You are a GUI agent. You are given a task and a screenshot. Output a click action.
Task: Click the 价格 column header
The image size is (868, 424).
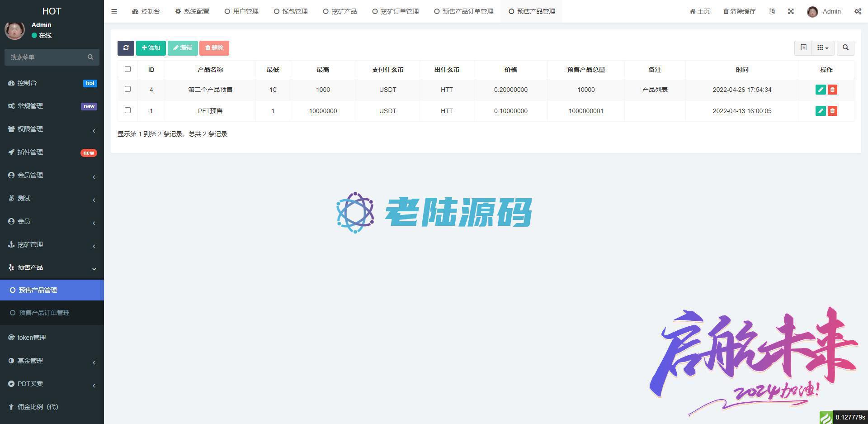point(511,70)
